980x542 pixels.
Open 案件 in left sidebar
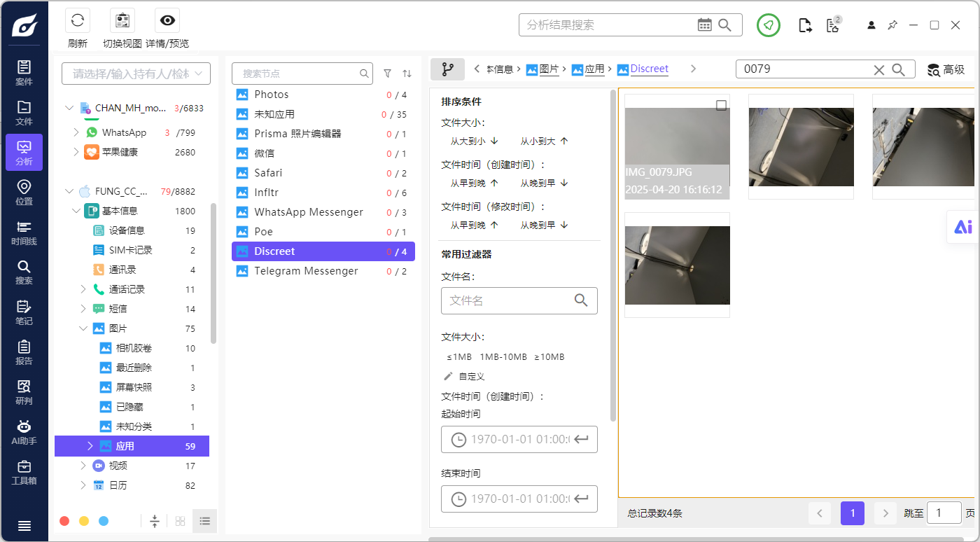click(24, 73)
